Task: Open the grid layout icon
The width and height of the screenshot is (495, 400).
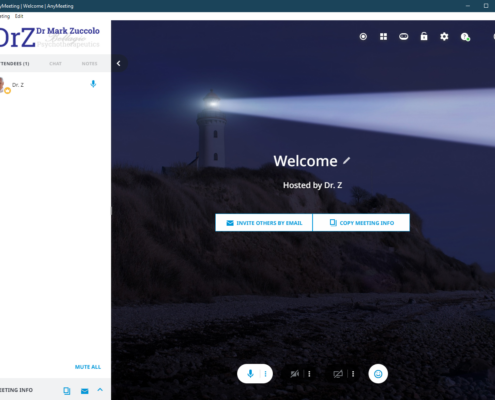Action: pos(384,37)
